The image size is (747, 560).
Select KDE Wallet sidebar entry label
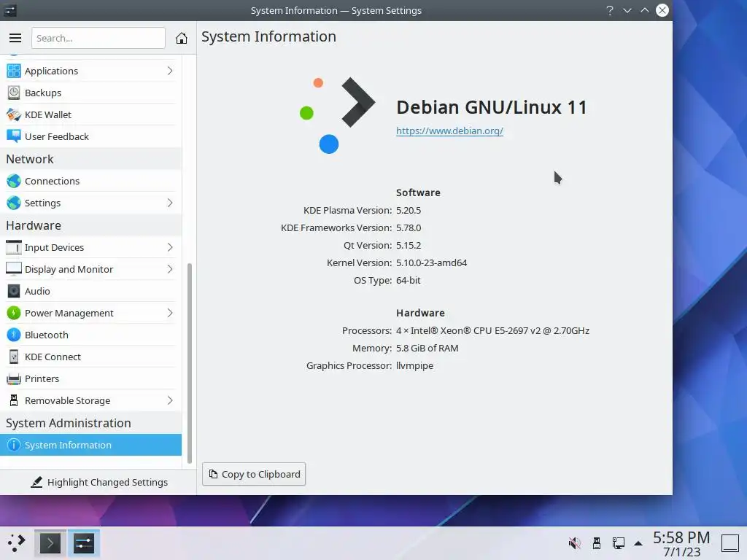click(48, 114)
